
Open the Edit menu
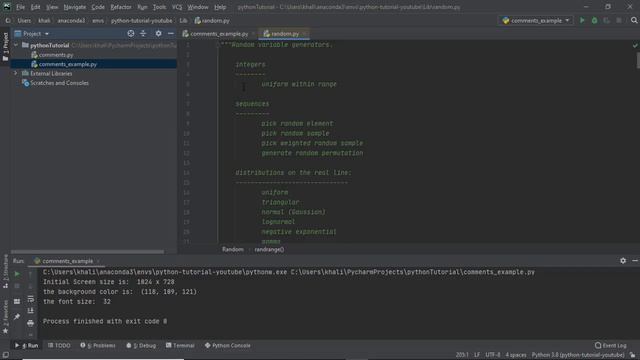click(x=36, y=7)
